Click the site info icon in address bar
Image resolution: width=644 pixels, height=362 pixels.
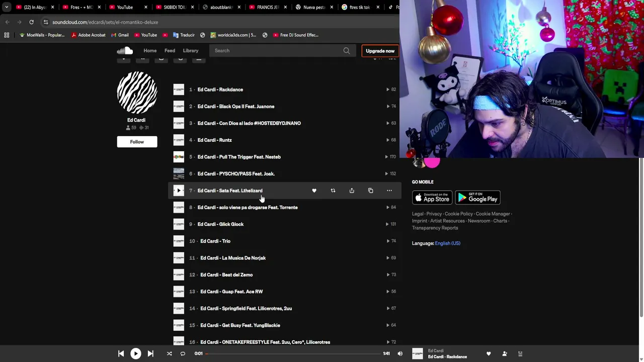pyautogui.click(x=46, y=22)
